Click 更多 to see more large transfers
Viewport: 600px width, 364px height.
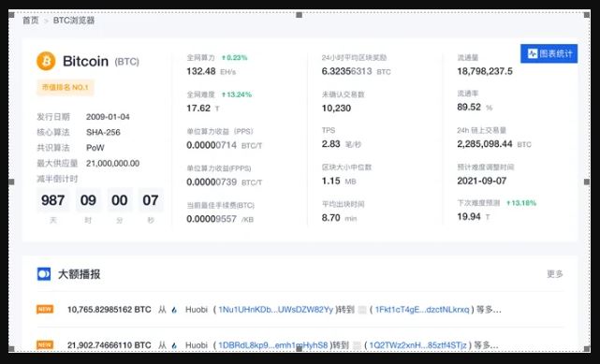(555, 274)
